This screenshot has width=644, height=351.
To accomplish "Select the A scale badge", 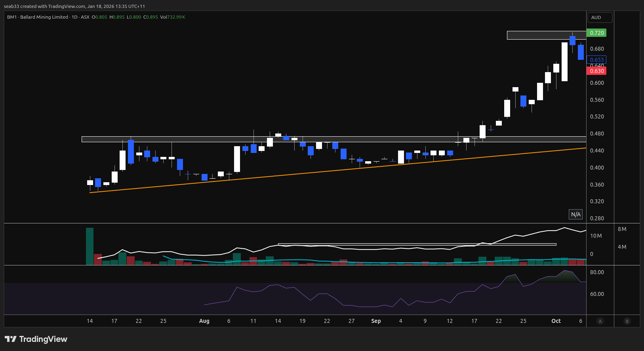I will coord(600,321).
